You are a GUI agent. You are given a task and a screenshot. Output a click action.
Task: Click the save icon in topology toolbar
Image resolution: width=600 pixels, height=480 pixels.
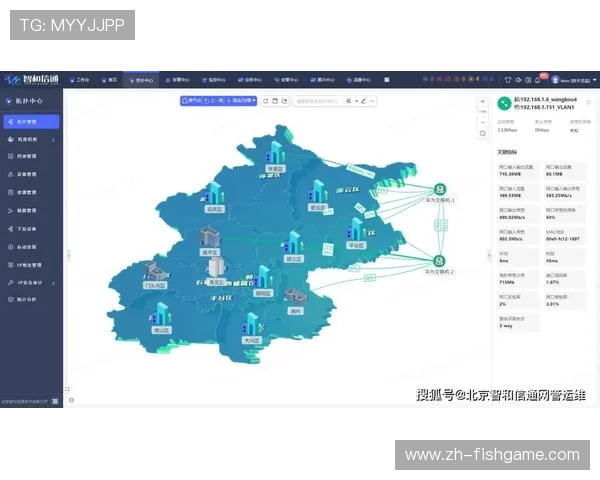click(x=275, y=101)
